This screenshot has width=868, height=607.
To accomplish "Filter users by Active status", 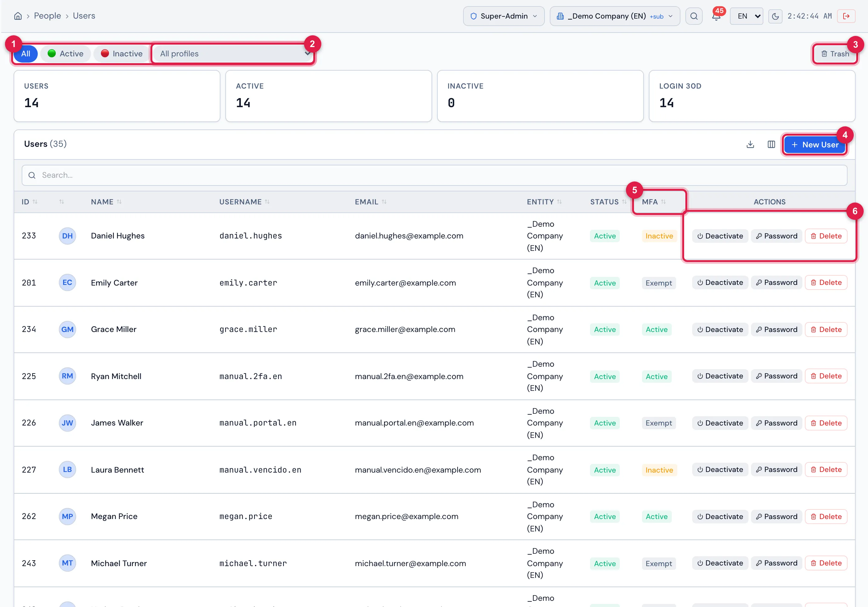I will 65,54.
